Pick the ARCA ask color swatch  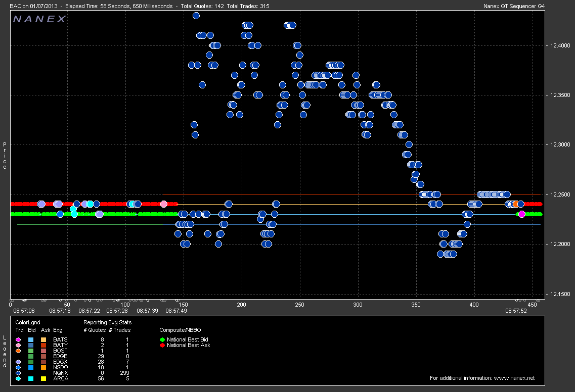click(x=43, y=378)
